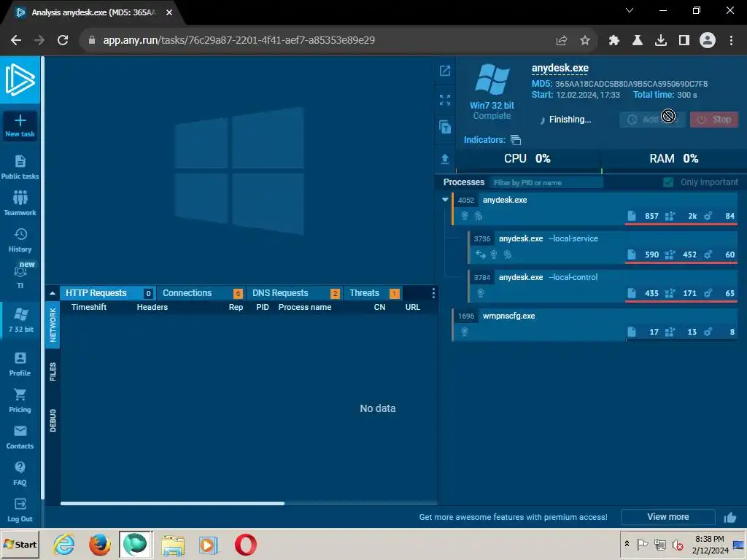Screen dimensions: 747x560
Task: Toggle fullscreen VM view icon
Action: click(445, 99)
